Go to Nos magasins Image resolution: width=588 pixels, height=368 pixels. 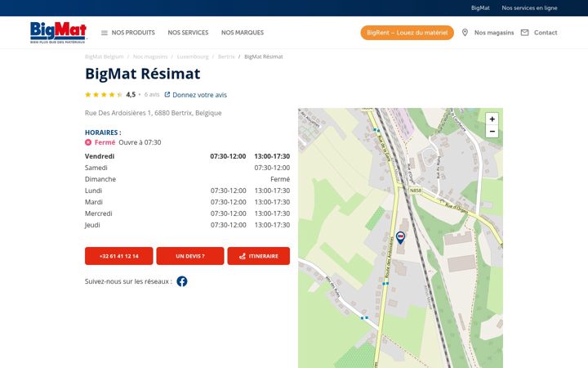point(494,33)
